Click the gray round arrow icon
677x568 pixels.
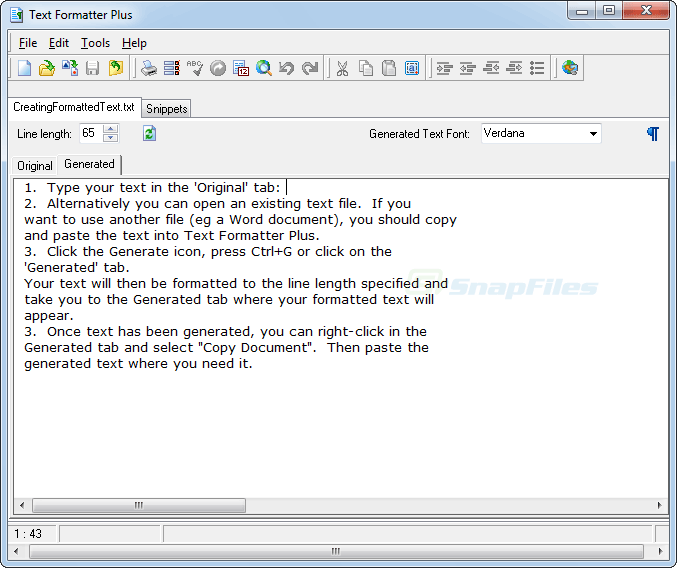tap(218, 68)
